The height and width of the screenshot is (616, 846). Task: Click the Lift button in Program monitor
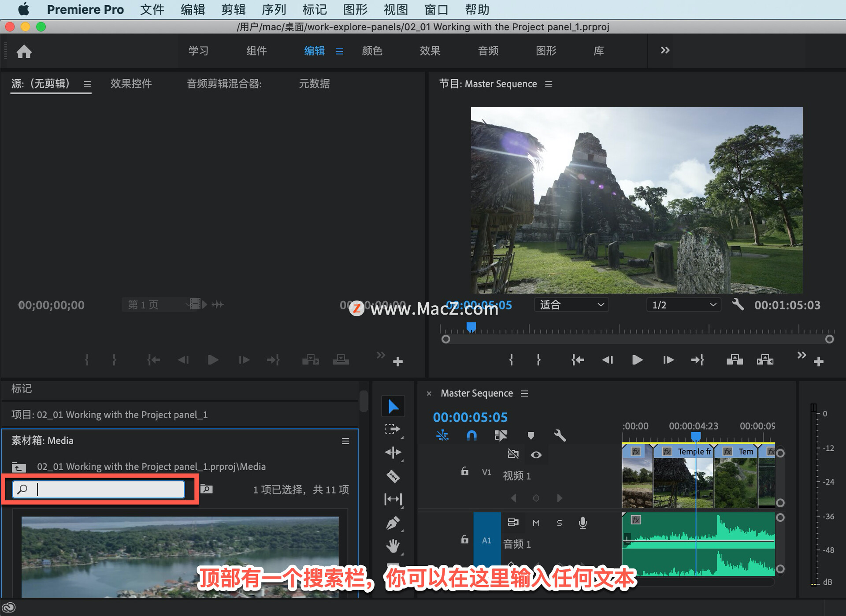click(x=735, y=360)
